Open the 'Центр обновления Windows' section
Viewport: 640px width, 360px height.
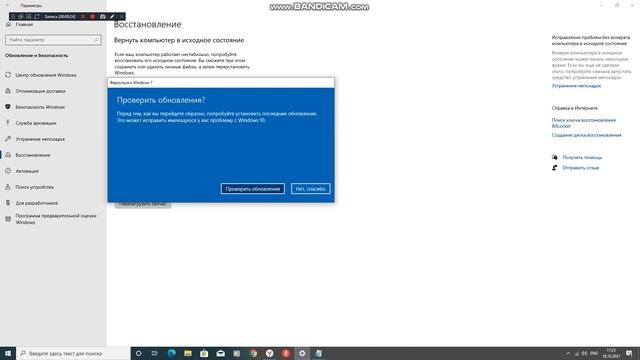tap(46, 75)
